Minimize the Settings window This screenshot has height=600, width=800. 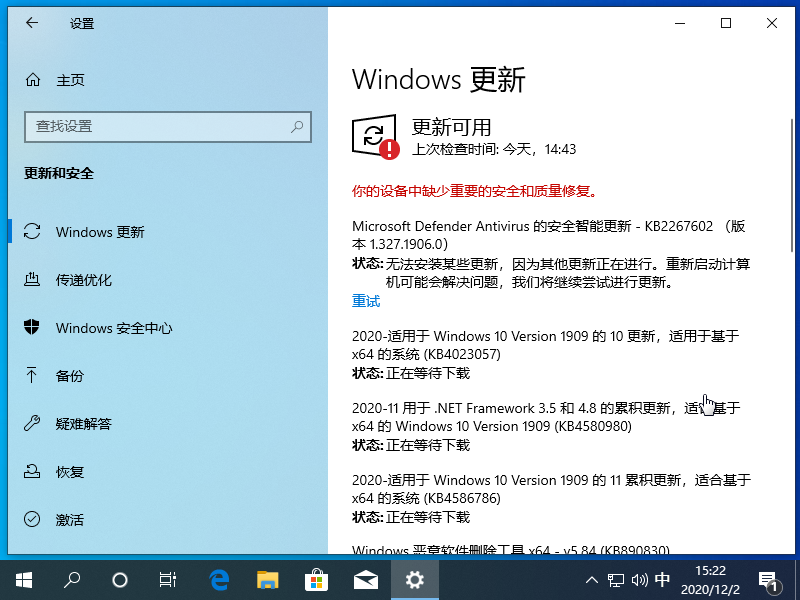680,23
